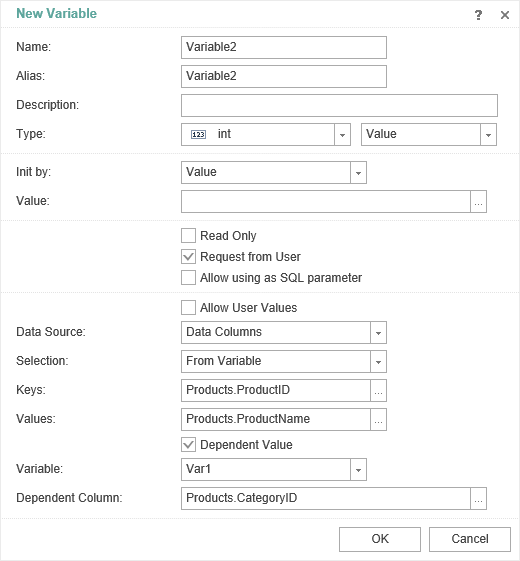The height and width of the screenshot is (561, 520).
Task: Toggle the Read Only checkbox
Action: click(x=188, y=236)
